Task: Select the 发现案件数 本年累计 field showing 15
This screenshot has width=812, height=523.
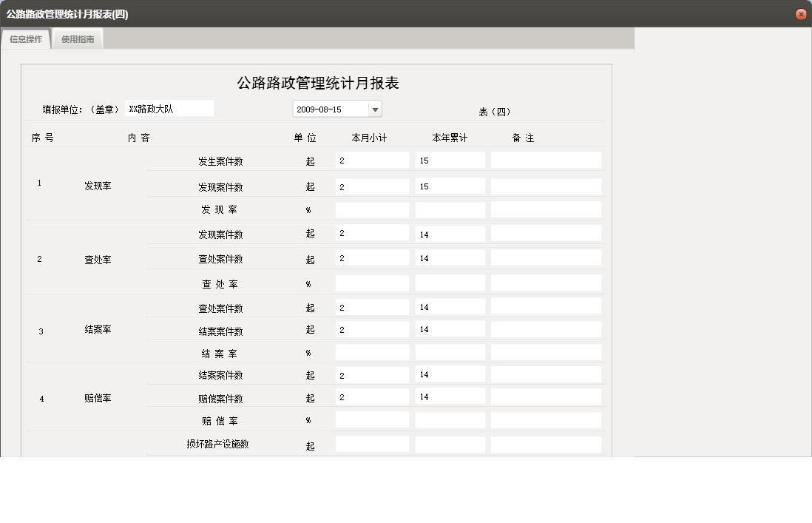Action: tap(449, 186)
